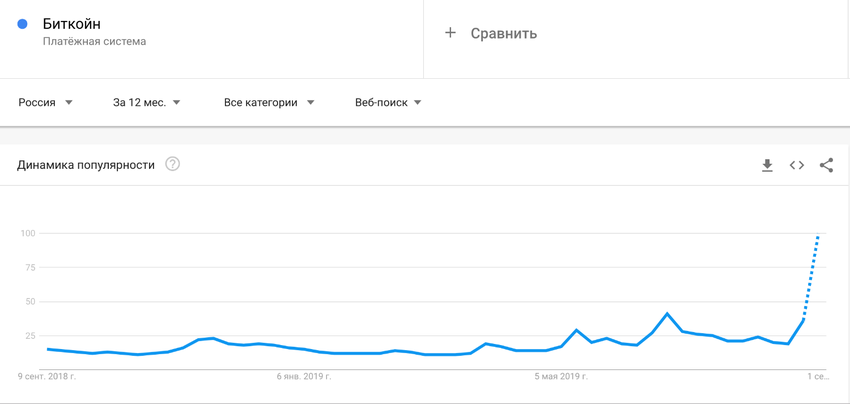Open the За 12 мес. time range dropdown
Viewport: 850px width, 404px height.
coord(146,102)
